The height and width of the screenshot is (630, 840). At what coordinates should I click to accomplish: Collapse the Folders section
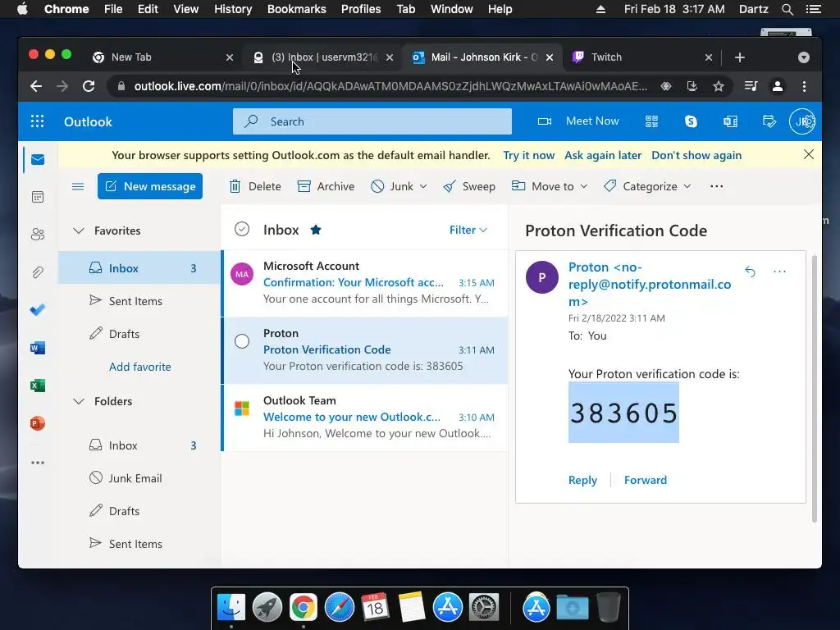click(x=79, y=401)
